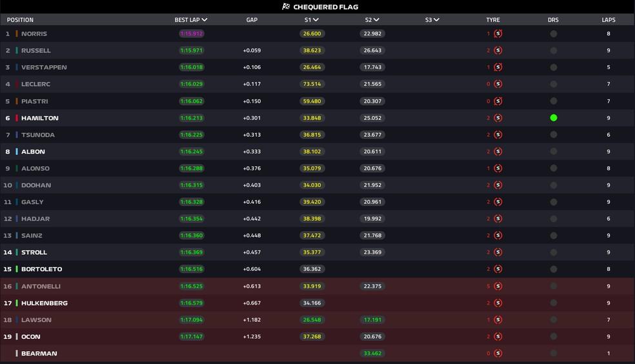Click the GAP column header

click(x=252, y=20)
